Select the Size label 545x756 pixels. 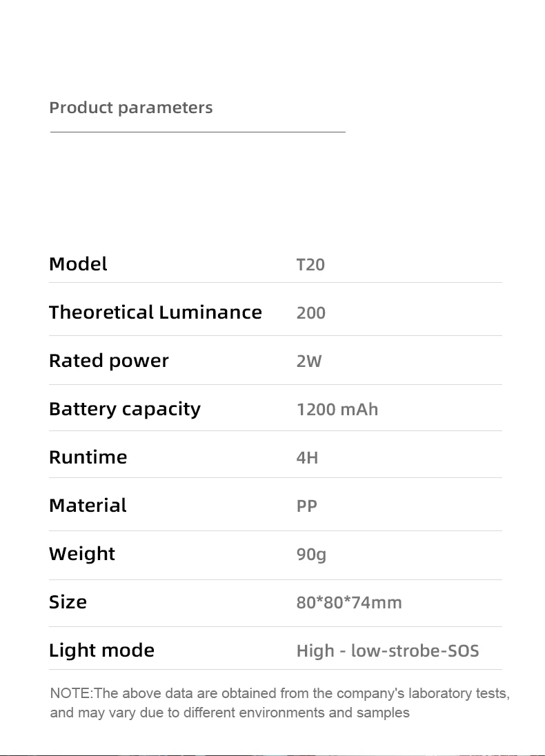(68, 601)
